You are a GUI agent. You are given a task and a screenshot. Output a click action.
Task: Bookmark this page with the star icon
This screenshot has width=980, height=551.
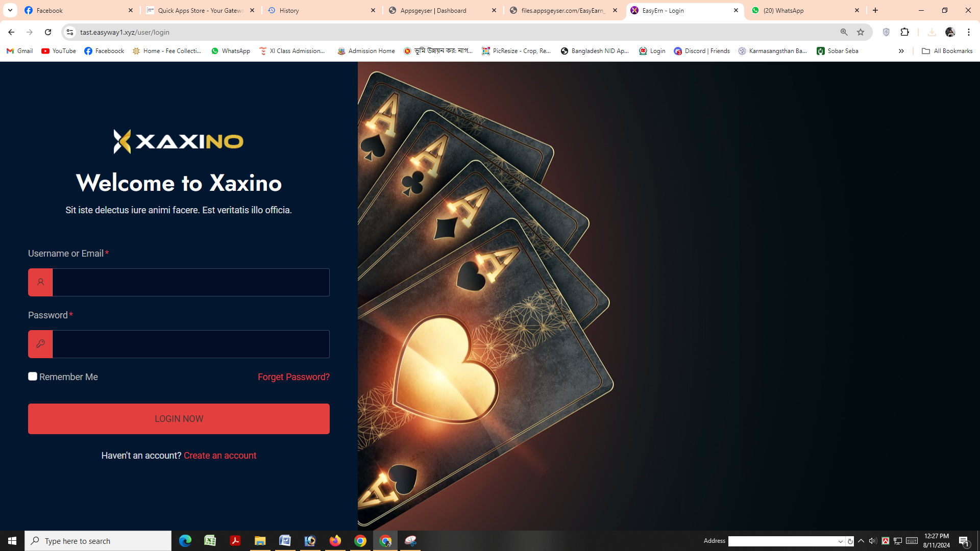tap(861, 32)
